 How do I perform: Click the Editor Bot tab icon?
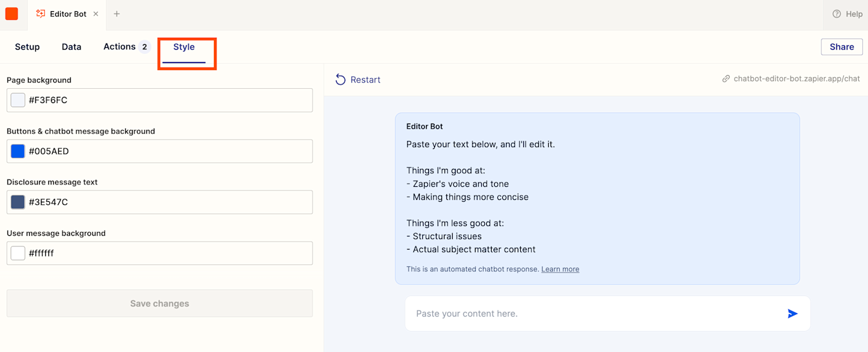pos(41,14)
